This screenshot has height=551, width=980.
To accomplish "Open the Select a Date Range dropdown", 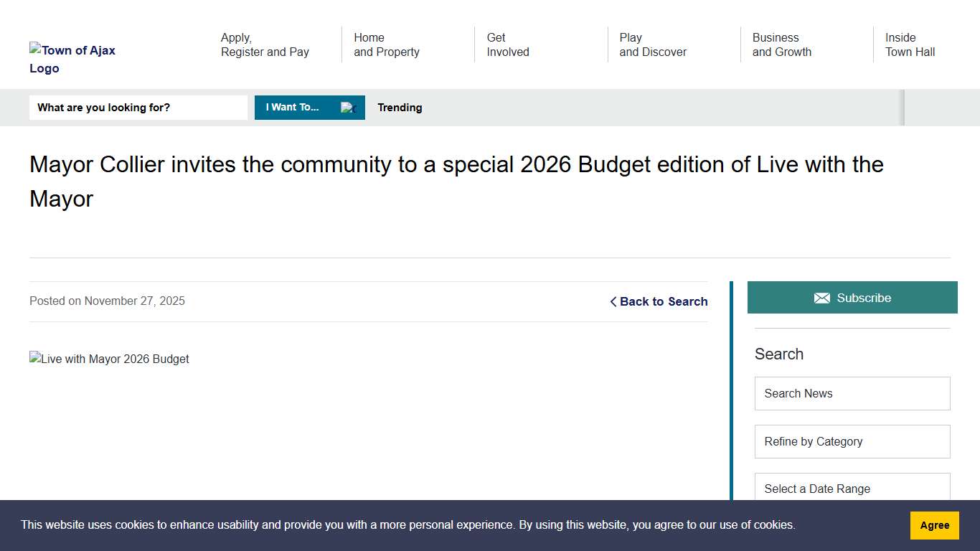I will click(x=852, y=488).
